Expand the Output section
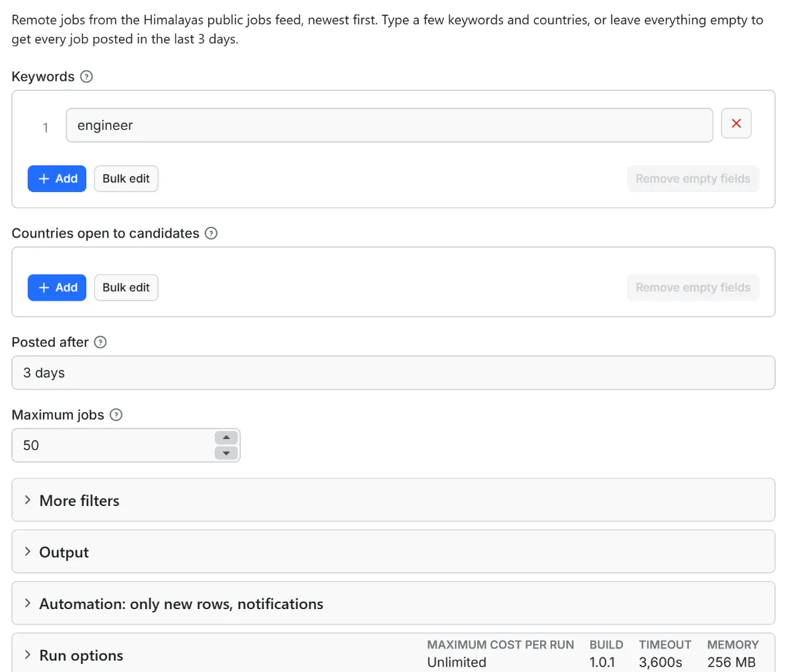 394,552
